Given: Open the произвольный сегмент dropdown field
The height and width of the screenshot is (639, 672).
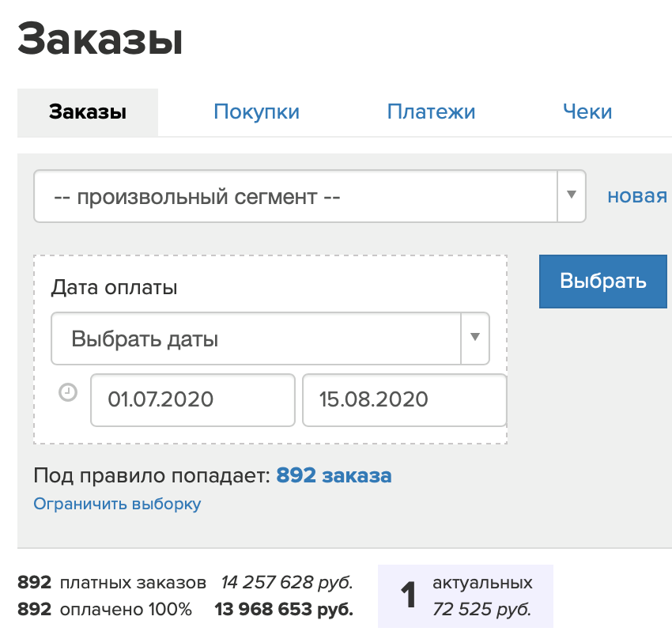Looking at the screenshot, I should (295, 196).
